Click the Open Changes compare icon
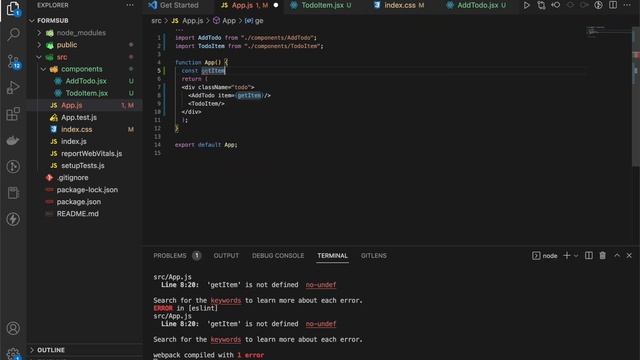Image resolution: width=640 pixels, height=360 pixels. coord(541,5)
